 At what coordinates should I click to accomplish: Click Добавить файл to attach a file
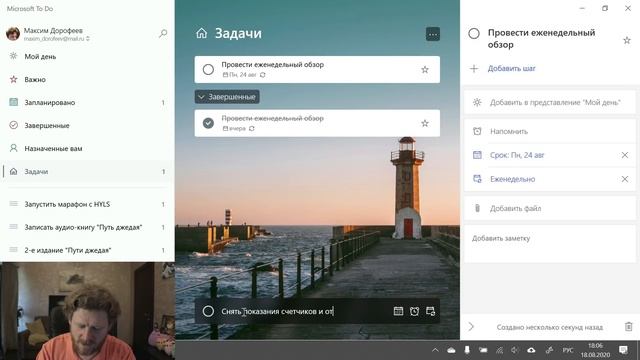pos(549,208)
